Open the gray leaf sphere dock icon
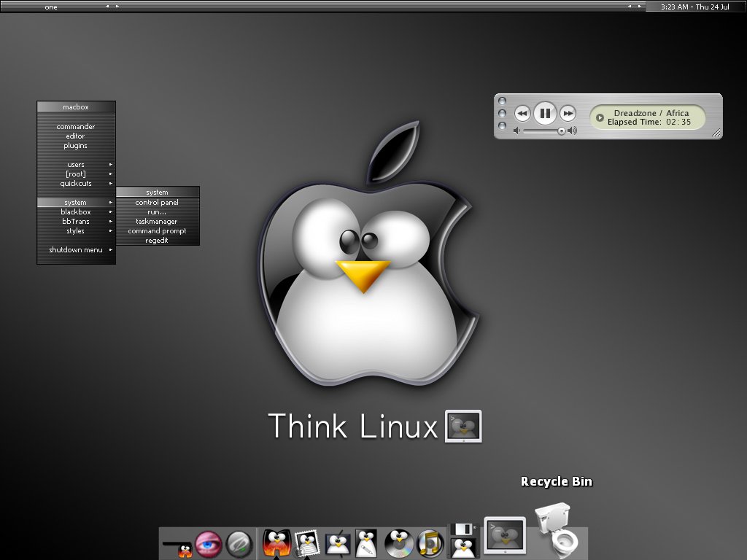 [239, 544]
